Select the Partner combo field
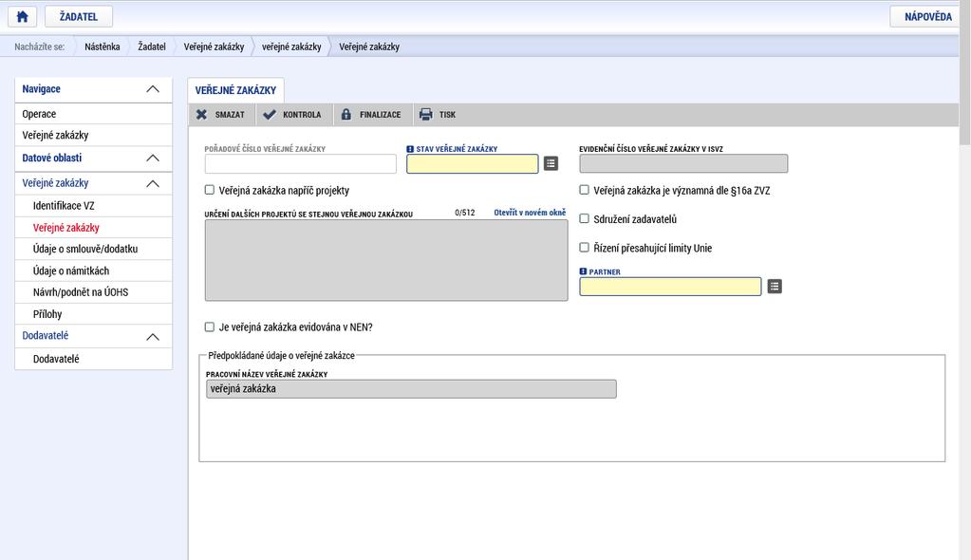 click(670, 287)
